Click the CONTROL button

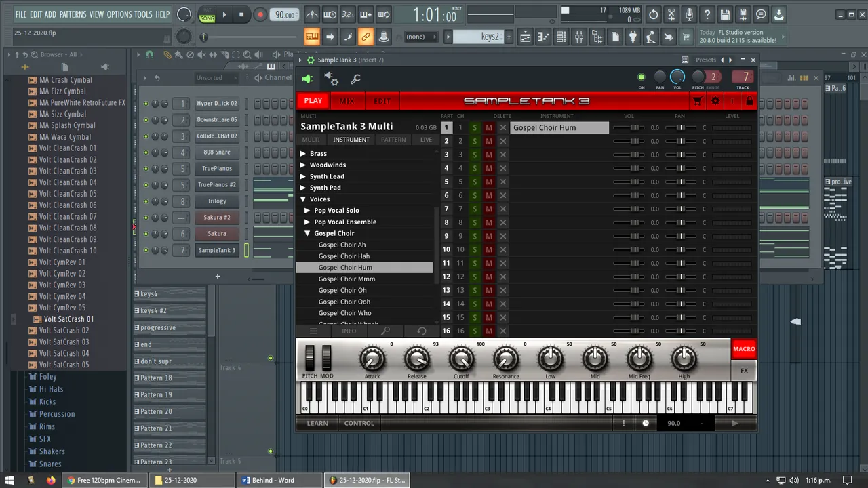359,423
